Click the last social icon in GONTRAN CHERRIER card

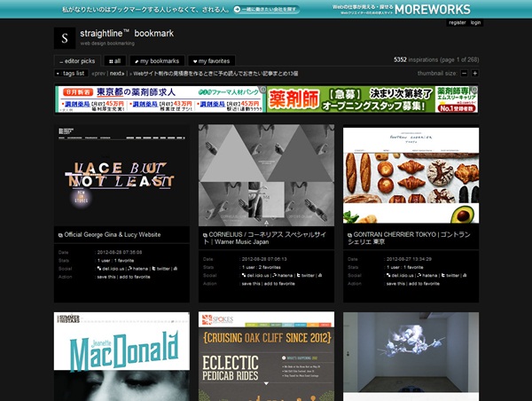point(465,275)
